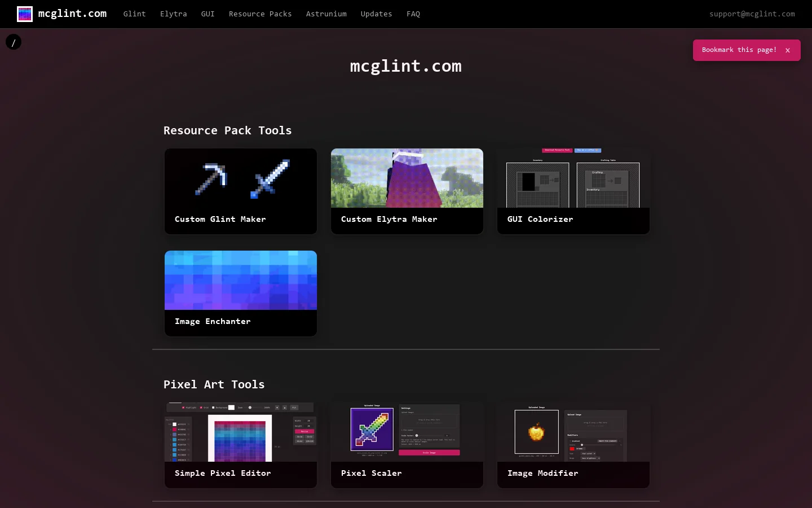Screen dimensions: 812x508
Task: Open the Updates nav link
Action: tap(377, 14)
